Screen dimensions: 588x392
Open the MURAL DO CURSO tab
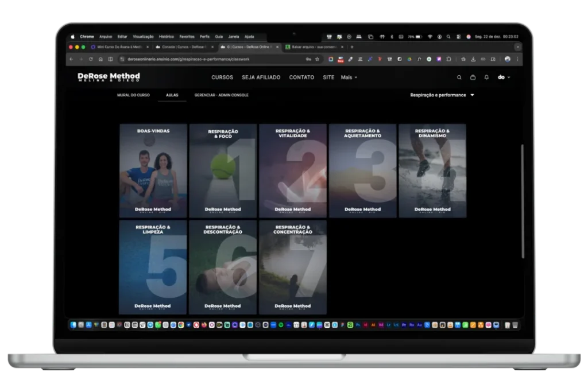[x=133, y=95]
